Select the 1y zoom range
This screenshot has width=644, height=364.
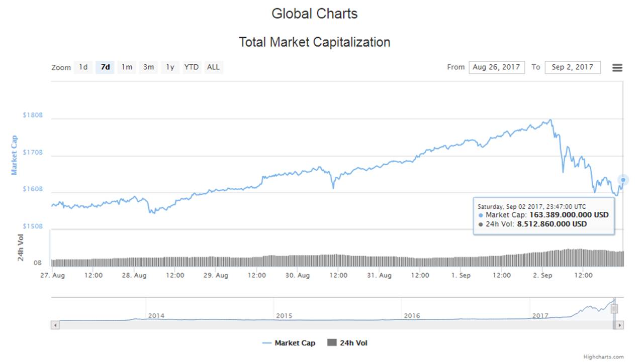point(170,67)
